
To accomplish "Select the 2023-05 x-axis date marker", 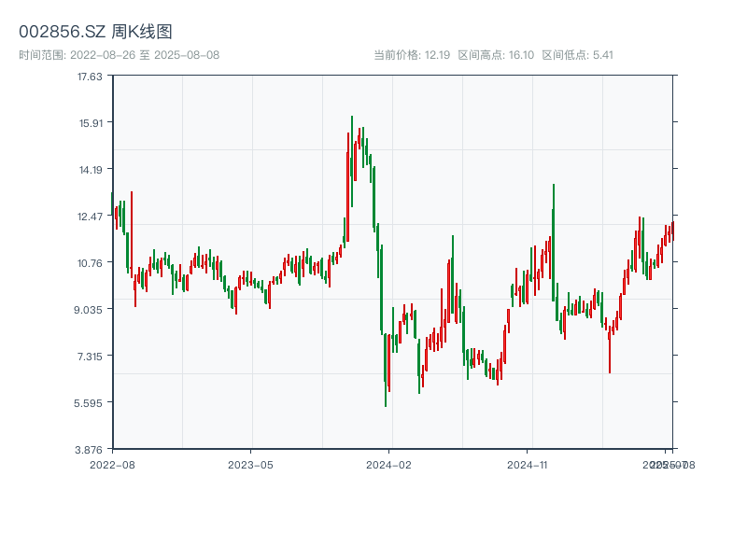I will click(x=250, y=464).
